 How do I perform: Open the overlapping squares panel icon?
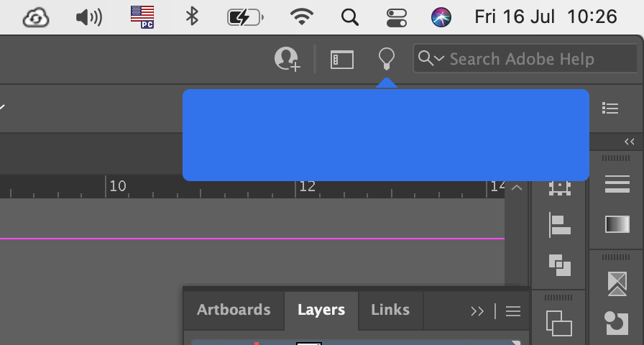(x=559, y=323)
